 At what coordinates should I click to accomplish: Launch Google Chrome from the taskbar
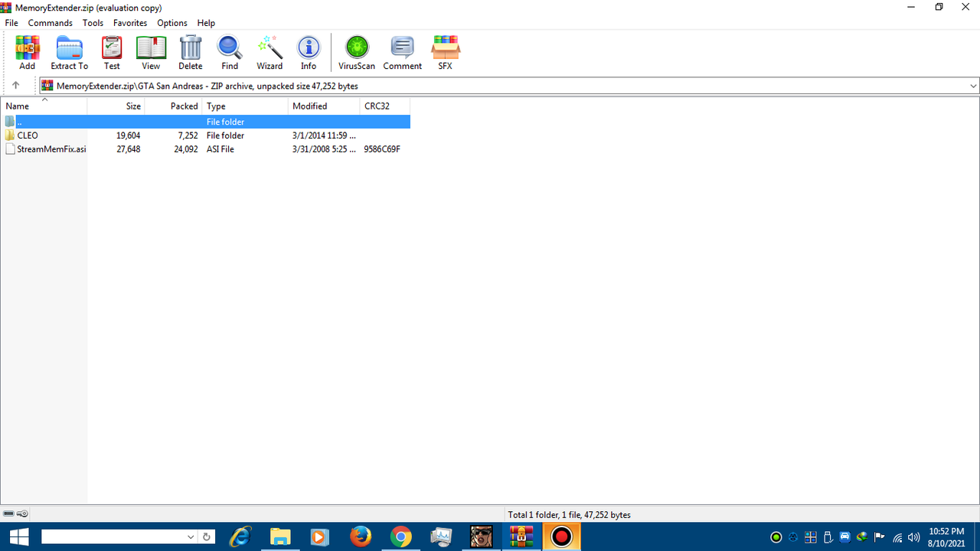[400, 536]
